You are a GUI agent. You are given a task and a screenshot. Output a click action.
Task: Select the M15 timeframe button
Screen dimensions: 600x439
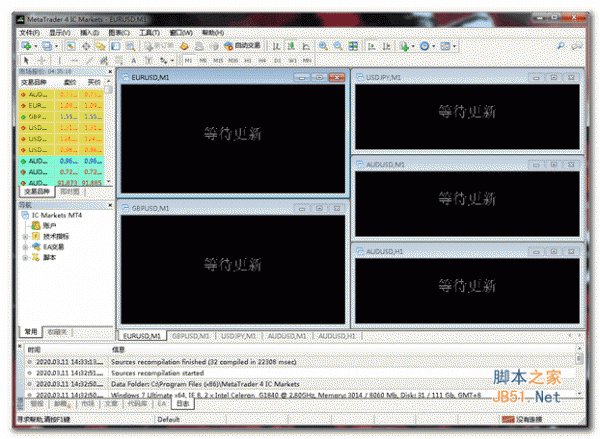coord(218,60)
